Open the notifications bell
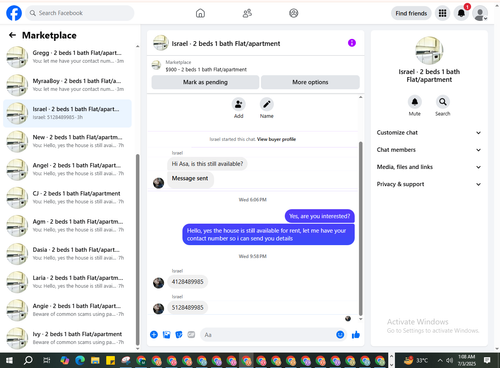This screenshot has width=500, height=368. click(461, 13)
